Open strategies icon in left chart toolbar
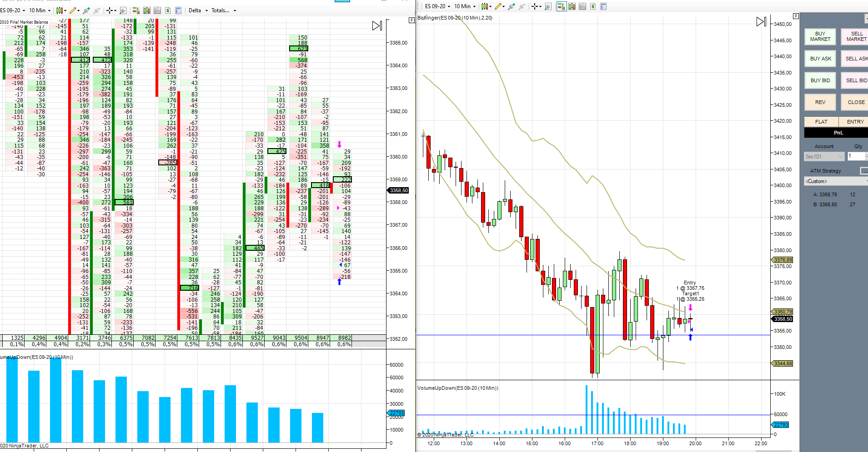The image size is (868, 452). (x=157, y=10)
